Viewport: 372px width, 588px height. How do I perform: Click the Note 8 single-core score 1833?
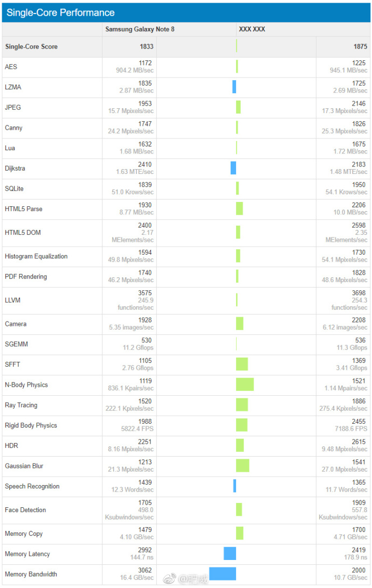coord(146,47)
